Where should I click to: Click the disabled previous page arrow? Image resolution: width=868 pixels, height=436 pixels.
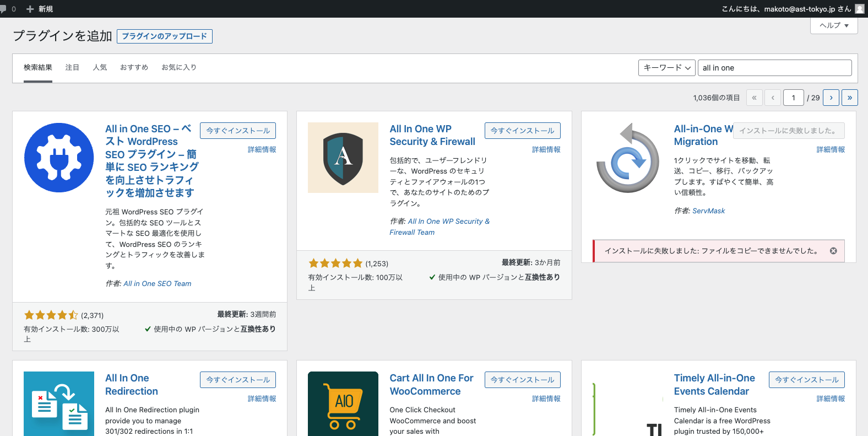773,98
